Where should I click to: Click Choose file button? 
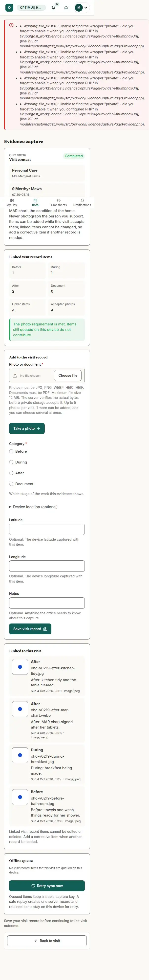click(x=68, y=375)
